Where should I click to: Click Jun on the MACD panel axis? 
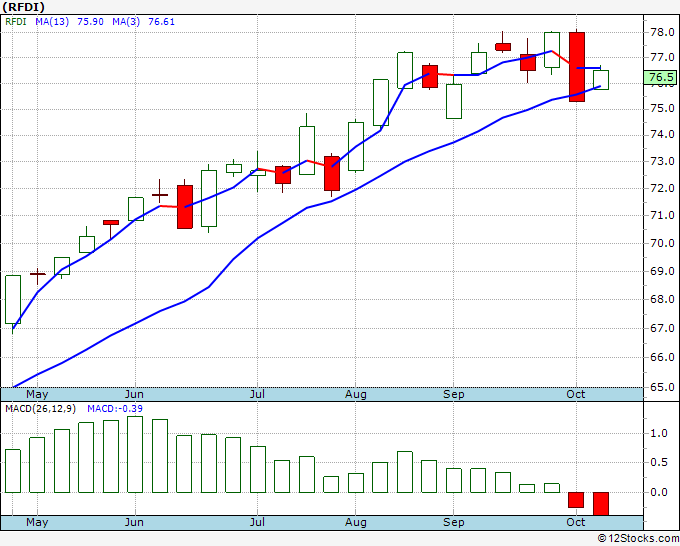click(134, 522)
